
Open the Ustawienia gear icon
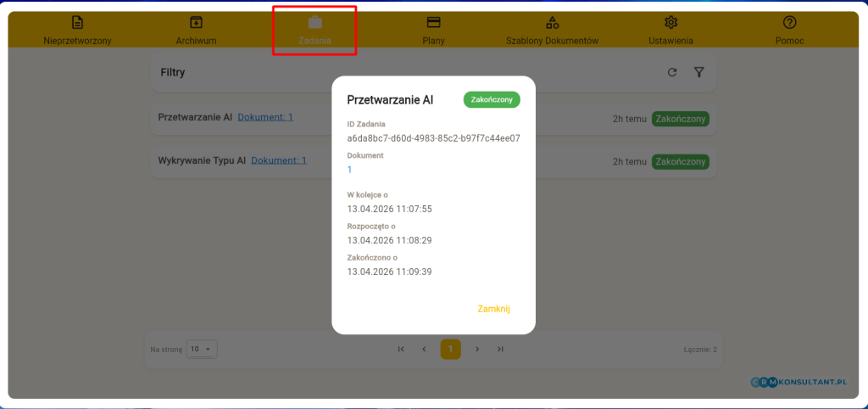point(670,23)
